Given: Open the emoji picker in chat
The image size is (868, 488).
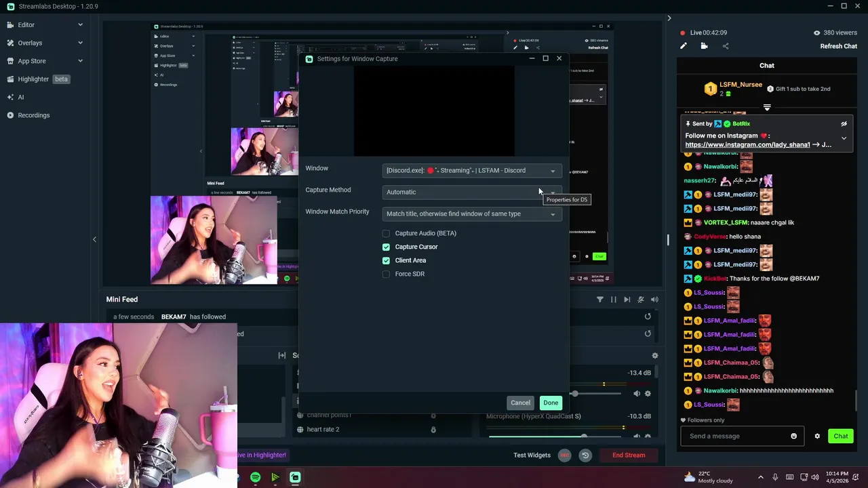Looking at the screenshot, I should [x=793, y=436].
